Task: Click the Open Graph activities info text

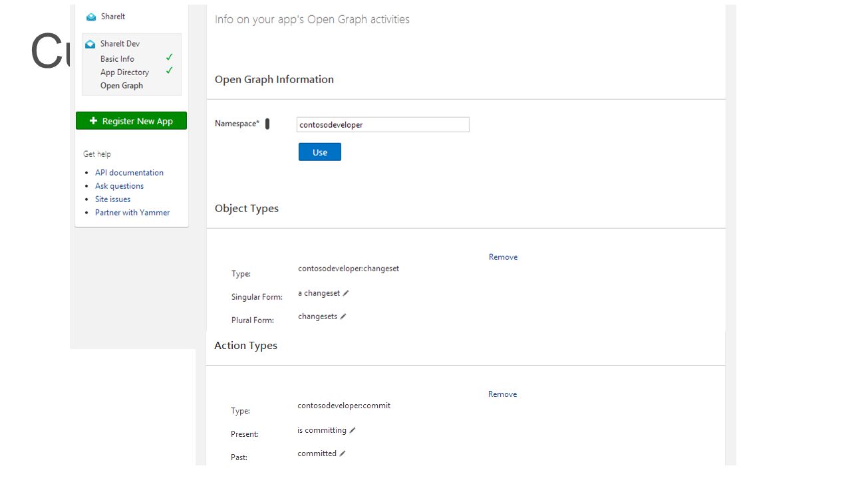Action: (x=312, y=19)
